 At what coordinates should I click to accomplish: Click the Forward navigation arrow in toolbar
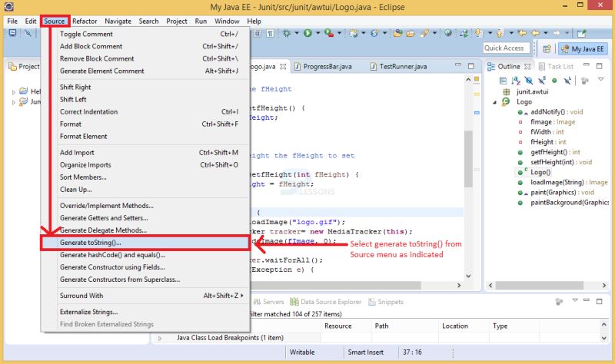[x=557, y=33]
